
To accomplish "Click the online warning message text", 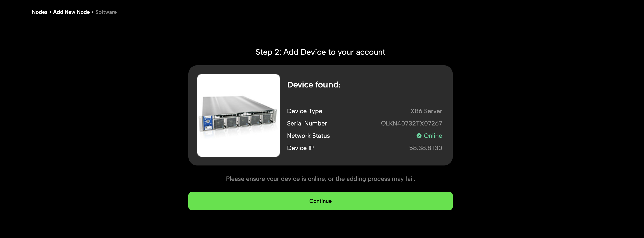I will coord(320,179).
